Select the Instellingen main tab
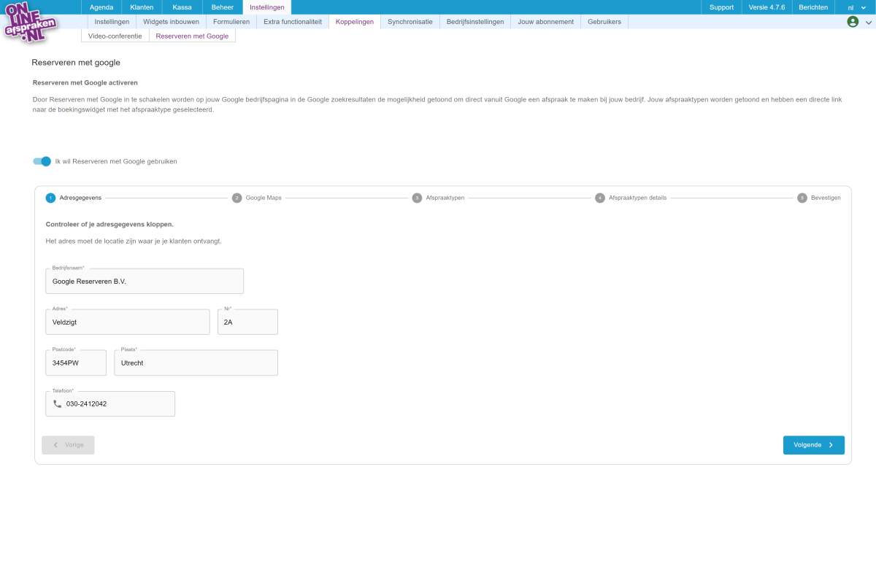This screenshot has height=588, width=876. [267, 7]
